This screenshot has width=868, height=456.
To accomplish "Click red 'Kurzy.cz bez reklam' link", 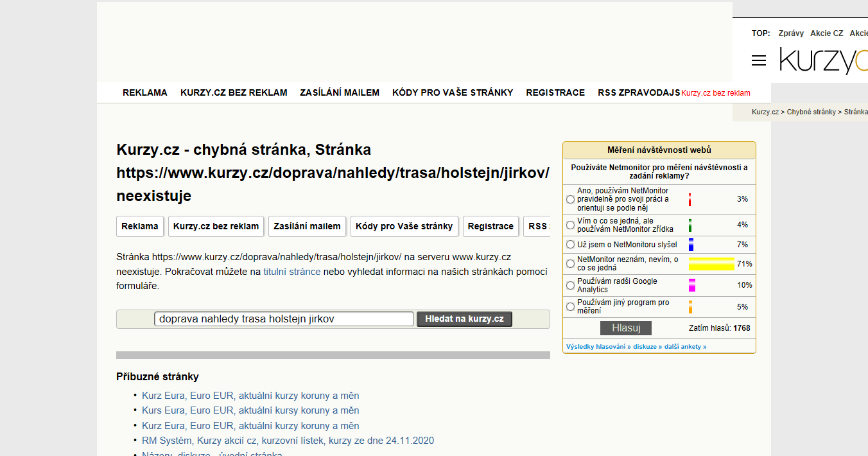I will pyautogui.click(x=715, y=93).
